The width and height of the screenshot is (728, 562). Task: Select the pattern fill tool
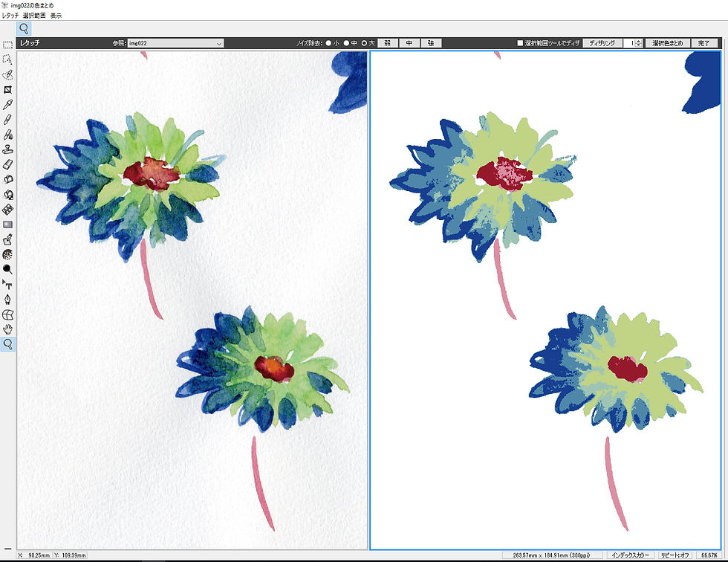(7, 210)
